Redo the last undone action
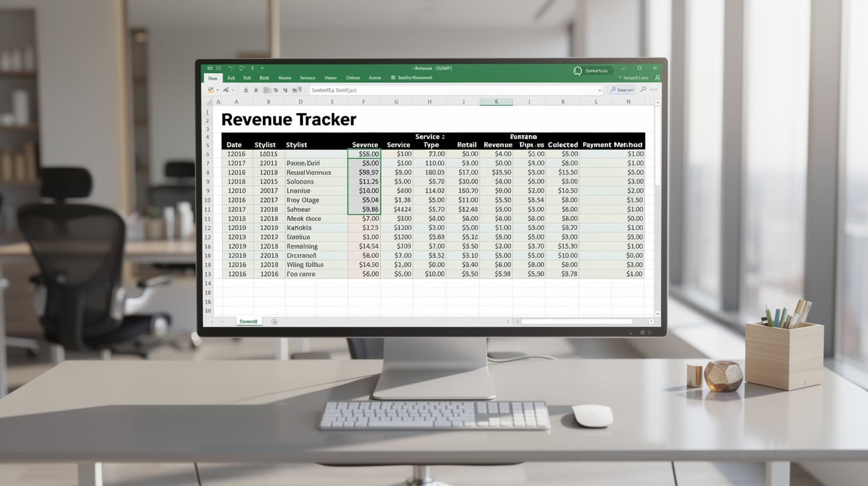Screen dimensions: 868x486 pyautogui.click(x=242, y=68)
